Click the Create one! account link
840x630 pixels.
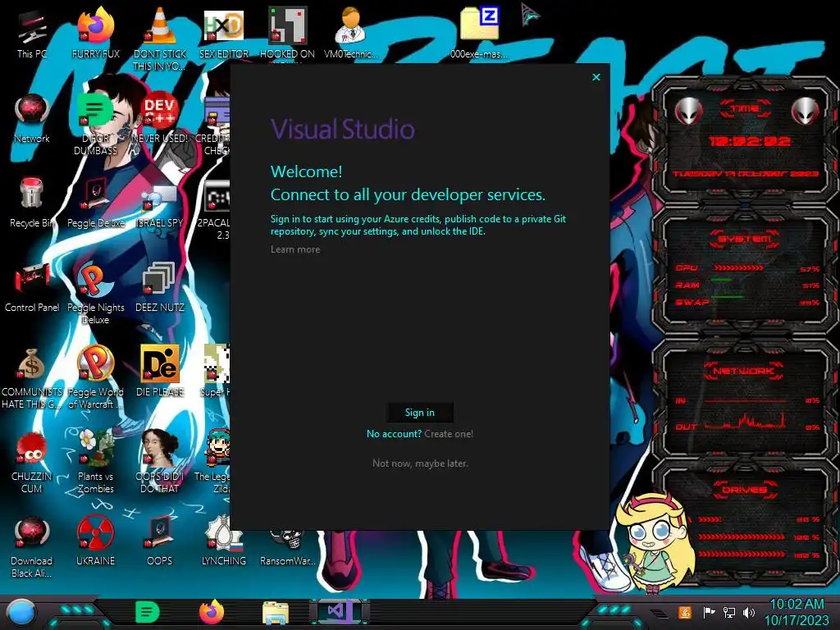pyautogui.click(x=449, y=434)
